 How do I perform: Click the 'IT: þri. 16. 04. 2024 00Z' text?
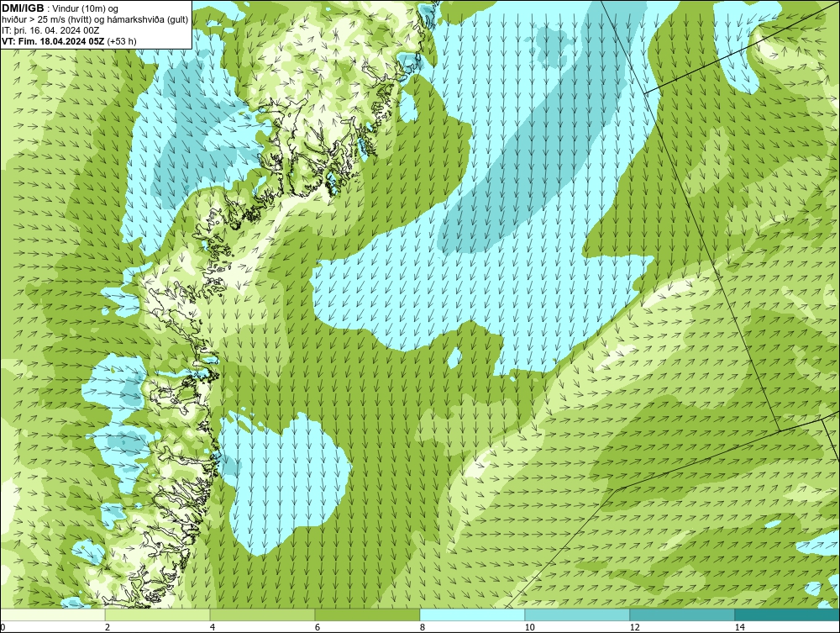pyautogui.click(x=50, y=30)
